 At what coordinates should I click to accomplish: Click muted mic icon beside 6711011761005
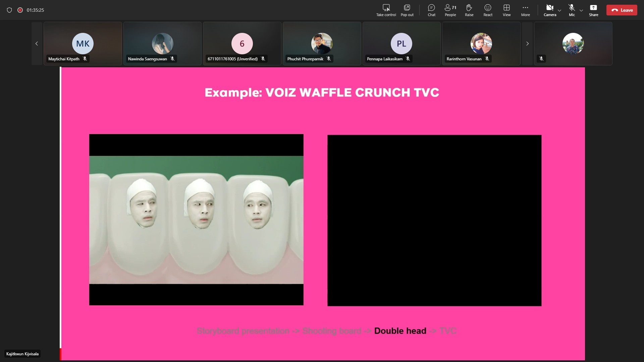point(263,59)
